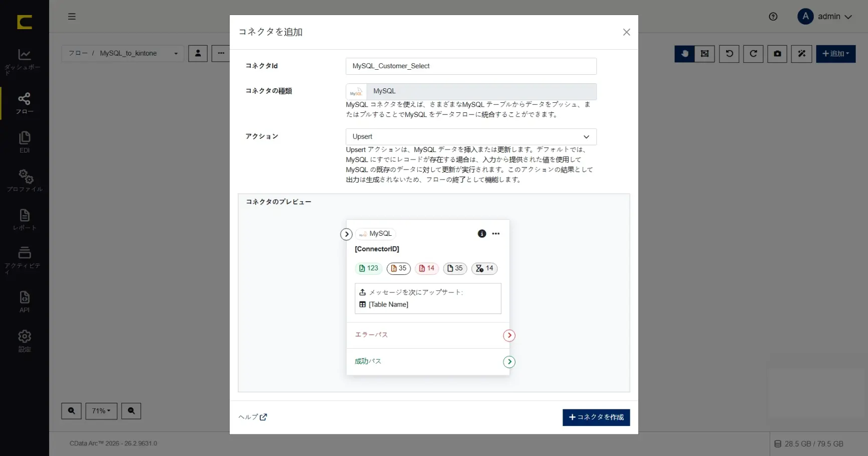Screen dimensions: 868x456
Task: Click the gray 35 file badge
Action: [x=455, y=268]
